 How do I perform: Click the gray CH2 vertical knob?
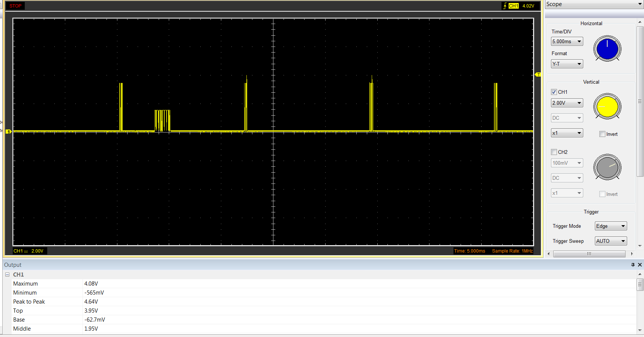[x=607, y=167]
